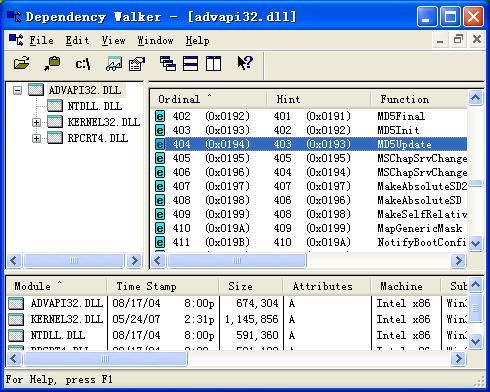Click the module list horizontal scrollbar thumb
Screen dimensions: 490x392
pyautogui.click(x=105, y=359)
